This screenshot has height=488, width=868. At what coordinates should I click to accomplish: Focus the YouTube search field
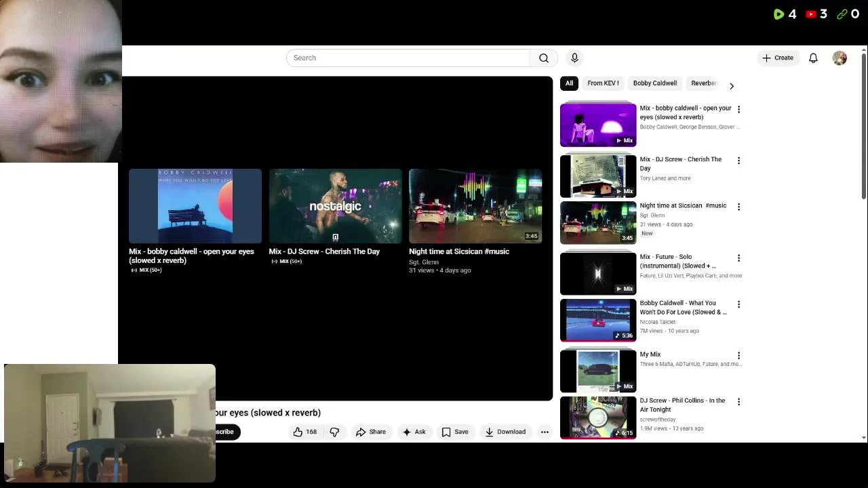[408, 58]
